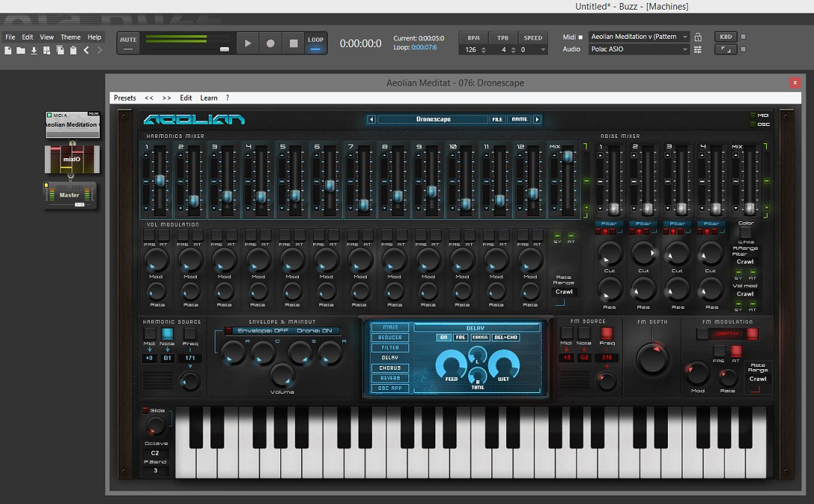Select the OSC APP tab in effects display
Viewport: 814px width, 504px height.
[x=390, y=388]
